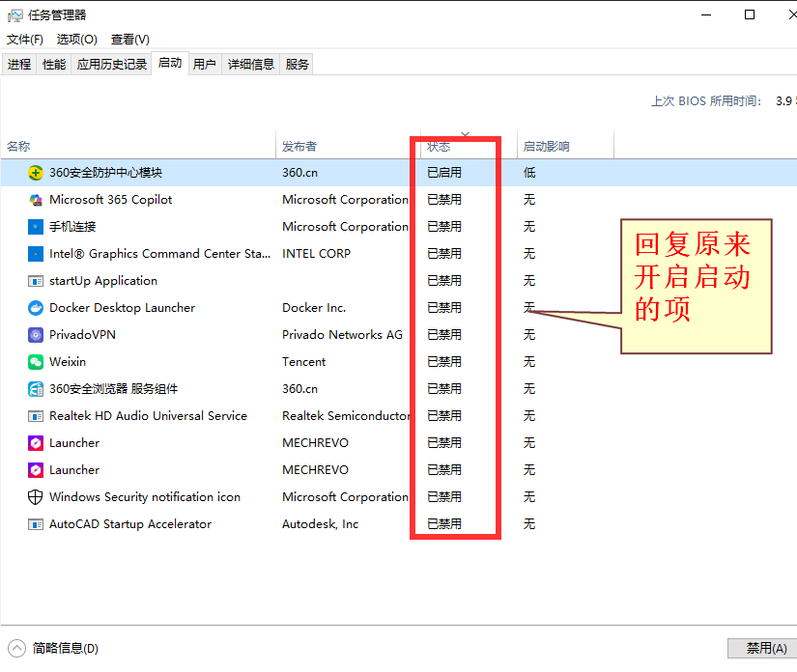Image resolution: width=797 pixels, height=672 pixels.
Task: Switch to the 应用历史记录 tab
Action: [112, 64]
